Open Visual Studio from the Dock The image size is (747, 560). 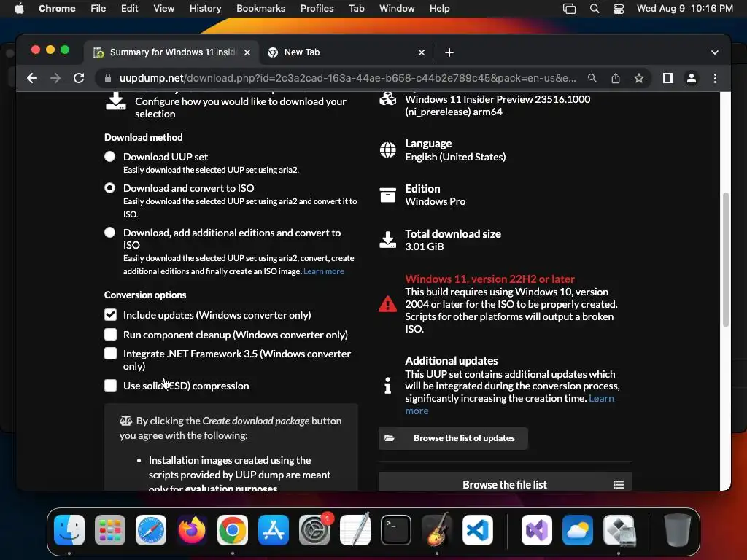click(537, 529)
